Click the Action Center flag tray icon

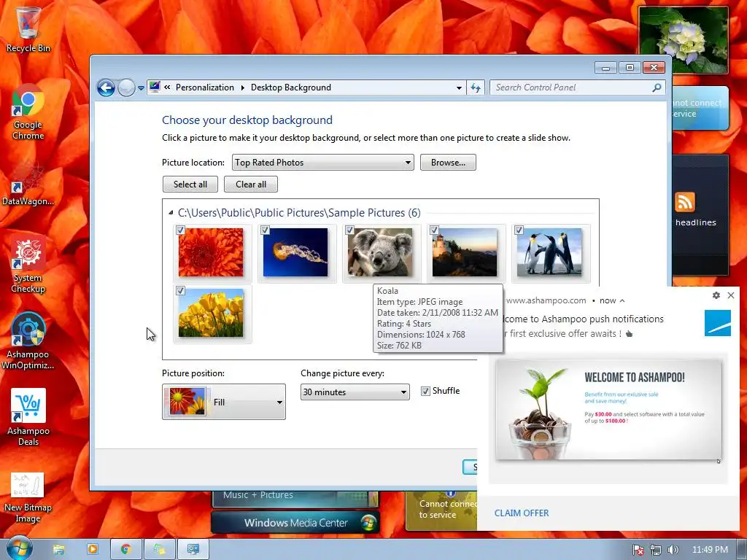coord(638,550)
